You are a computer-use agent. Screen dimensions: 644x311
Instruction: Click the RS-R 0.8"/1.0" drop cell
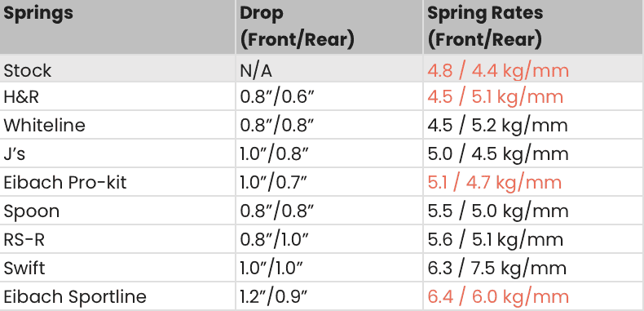coord(329,239)
